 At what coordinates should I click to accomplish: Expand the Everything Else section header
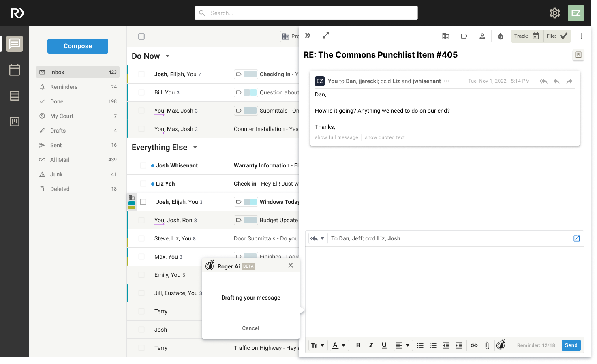coord(195,147)
